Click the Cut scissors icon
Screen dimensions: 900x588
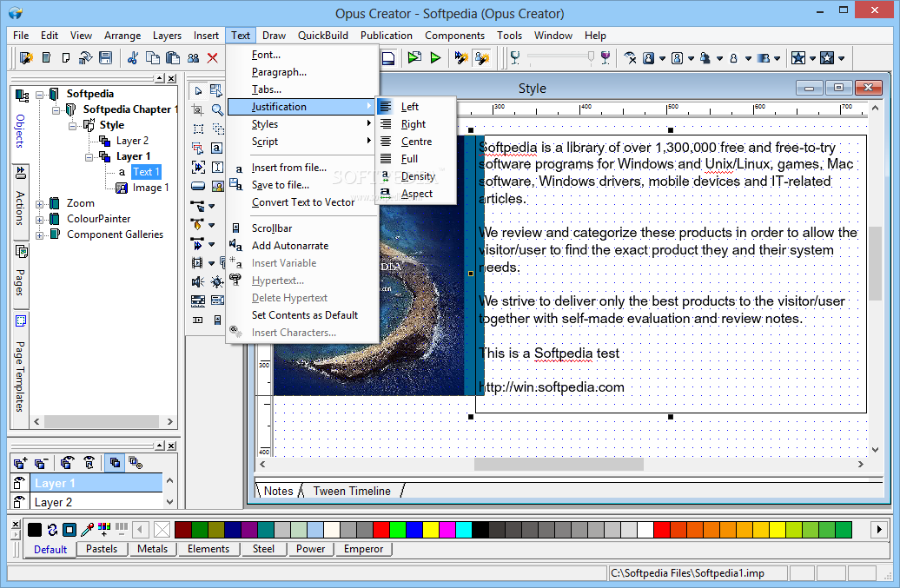[133, 58]
